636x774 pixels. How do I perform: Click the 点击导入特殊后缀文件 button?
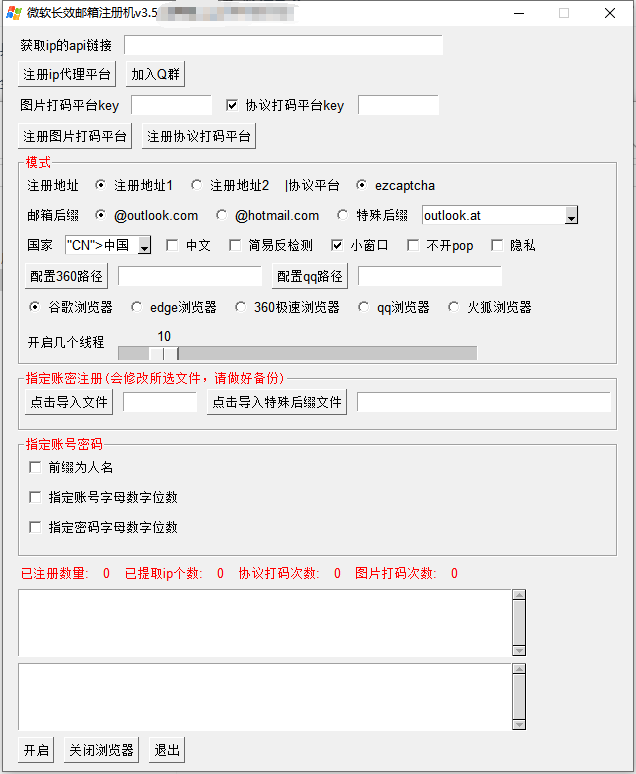point(277,402)
